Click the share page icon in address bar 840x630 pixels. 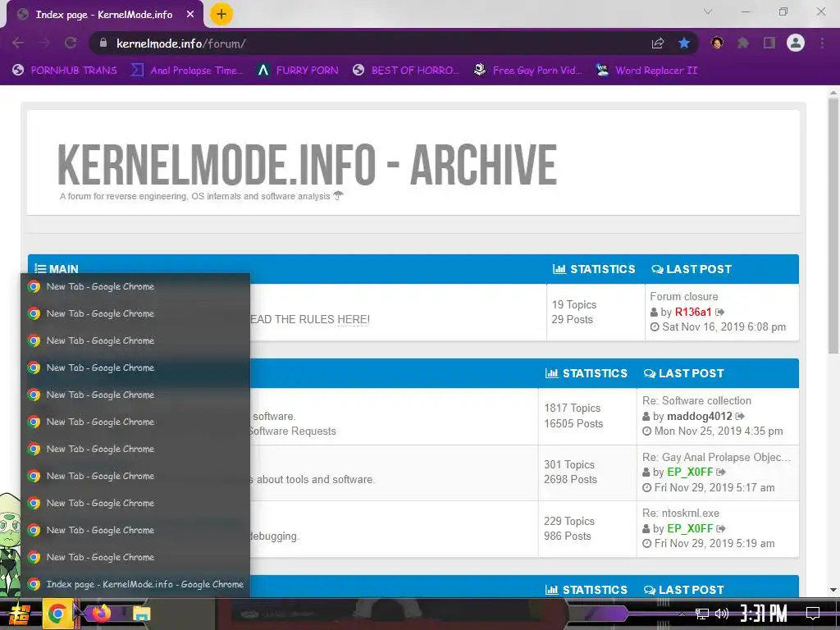658,43
